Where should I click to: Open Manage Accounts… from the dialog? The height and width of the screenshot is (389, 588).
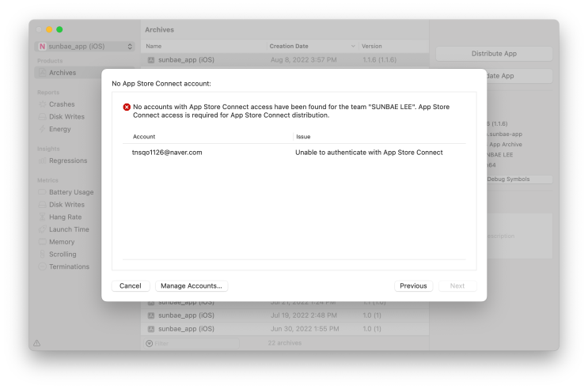point(192,286)
